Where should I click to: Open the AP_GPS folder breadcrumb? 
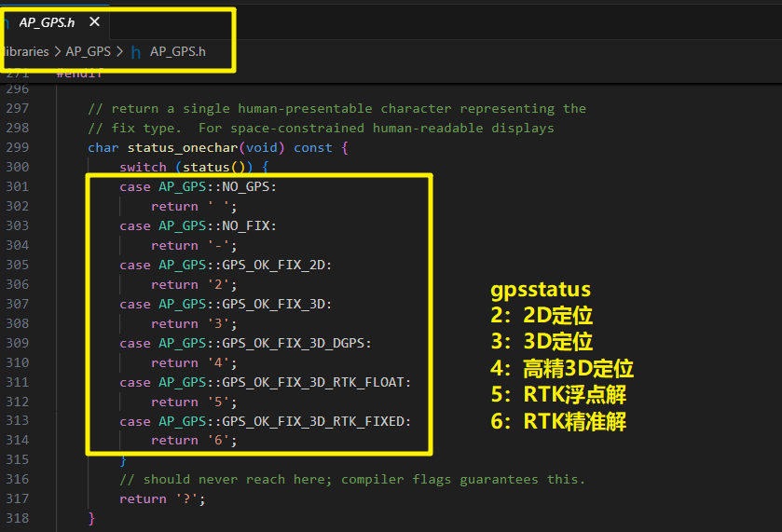[x=88, y=52]
